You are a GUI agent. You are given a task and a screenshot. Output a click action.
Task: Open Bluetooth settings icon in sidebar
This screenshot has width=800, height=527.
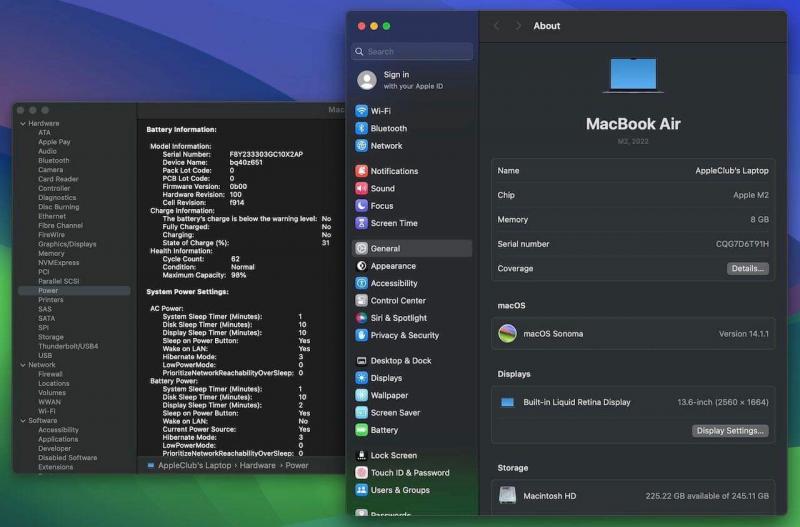361,128
